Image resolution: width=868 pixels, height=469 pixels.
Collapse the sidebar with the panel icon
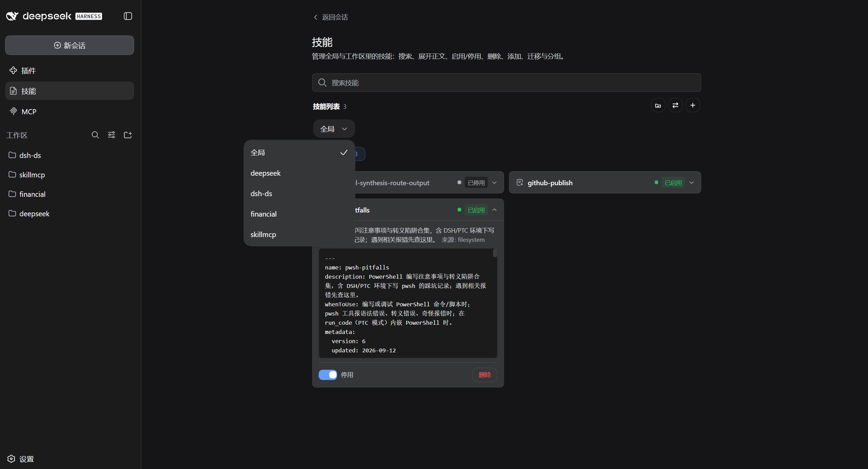128,16
